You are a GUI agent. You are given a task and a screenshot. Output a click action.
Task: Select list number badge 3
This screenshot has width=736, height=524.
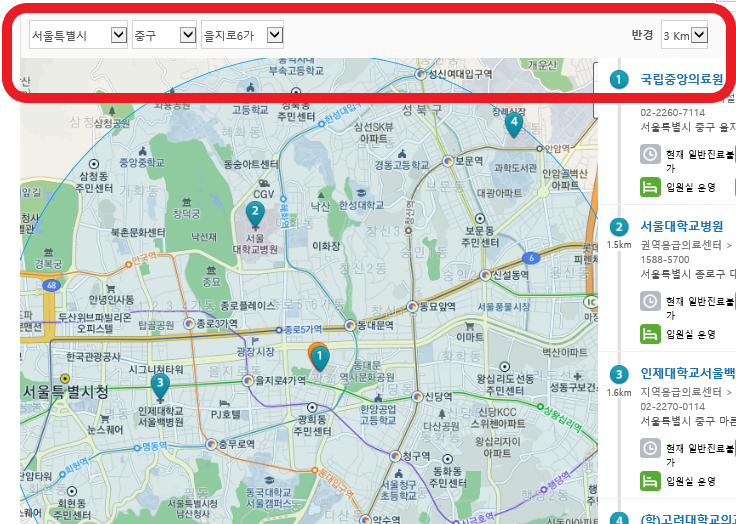pyautogui.click(x=619, y=374)
